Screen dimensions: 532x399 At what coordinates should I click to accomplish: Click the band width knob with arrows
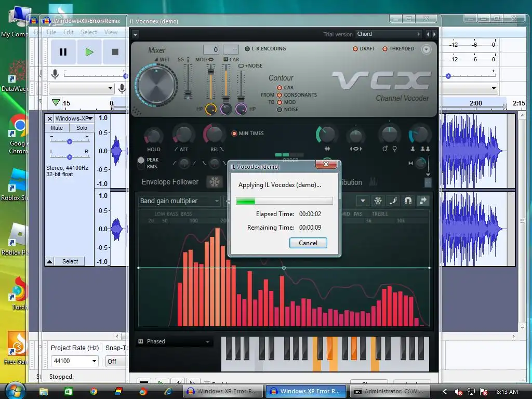pos(326,135)
